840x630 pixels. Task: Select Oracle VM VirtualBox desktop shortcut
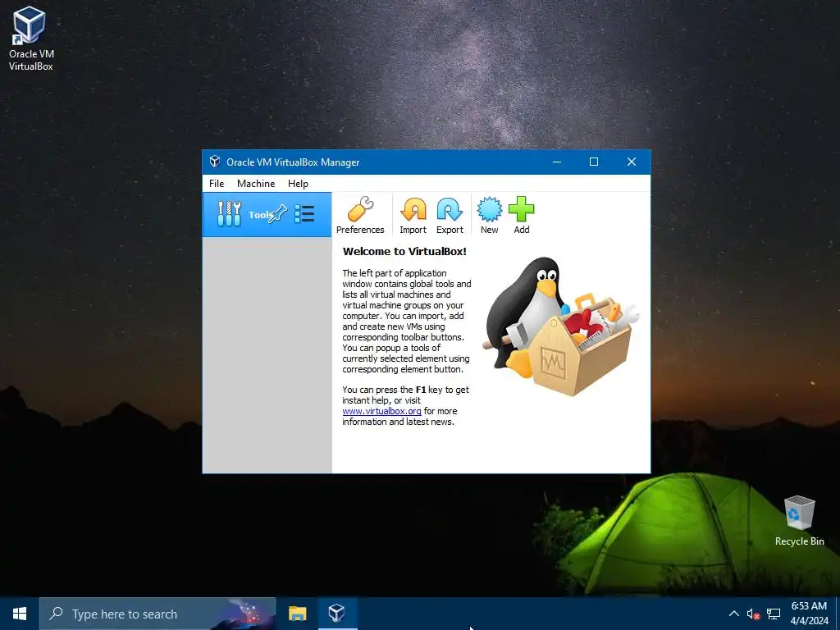(x=31, y=39)
